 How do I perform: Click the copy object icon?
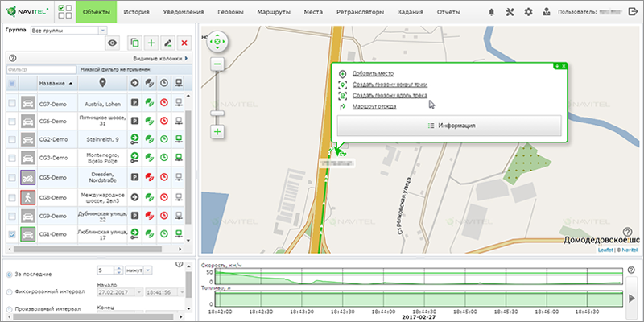pos(134,43)
